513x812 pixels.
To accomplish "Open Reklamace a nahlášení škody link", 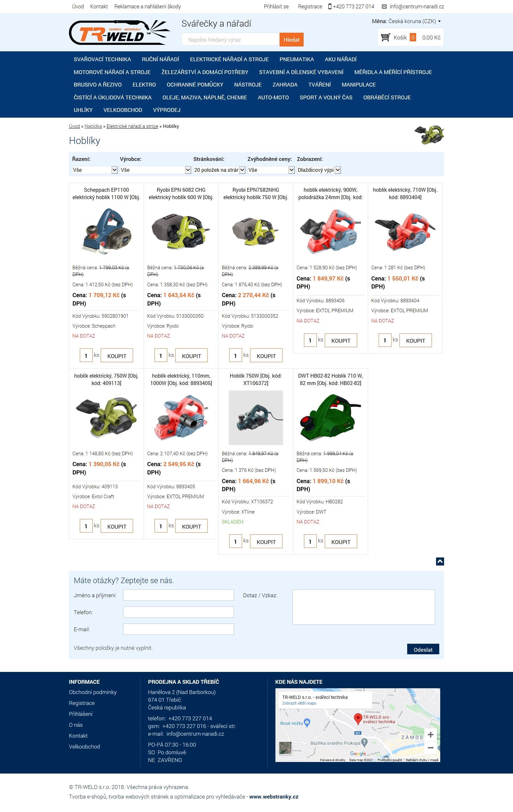I will 147,6.
